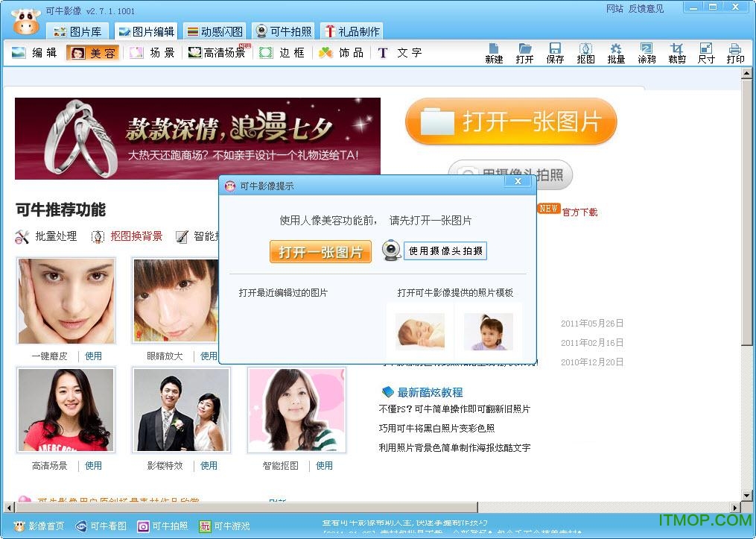756x539 pixels.
Task: Click the vertical scrollbar up arrow
Action: click(x=746, y=73)
